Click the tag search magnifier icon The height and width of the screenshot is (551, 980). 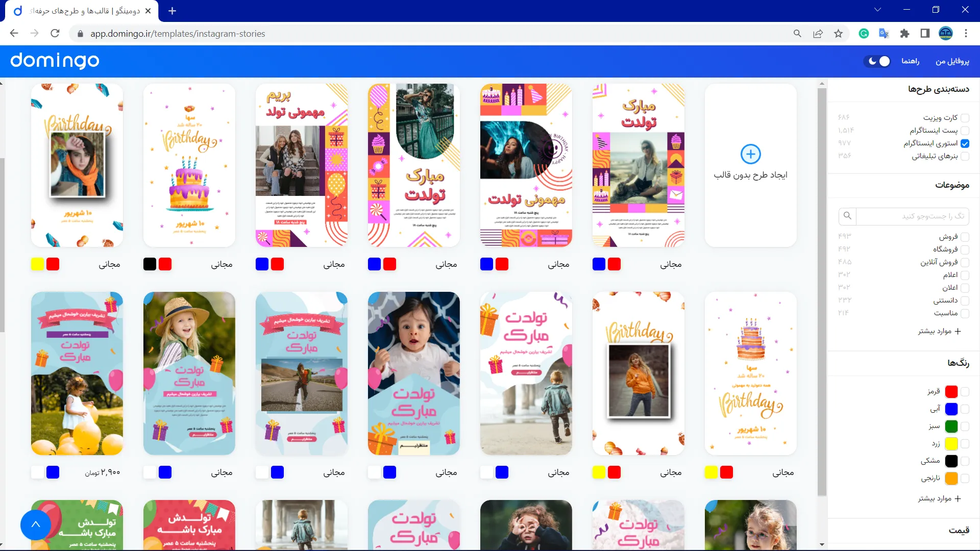pos(847,216)
